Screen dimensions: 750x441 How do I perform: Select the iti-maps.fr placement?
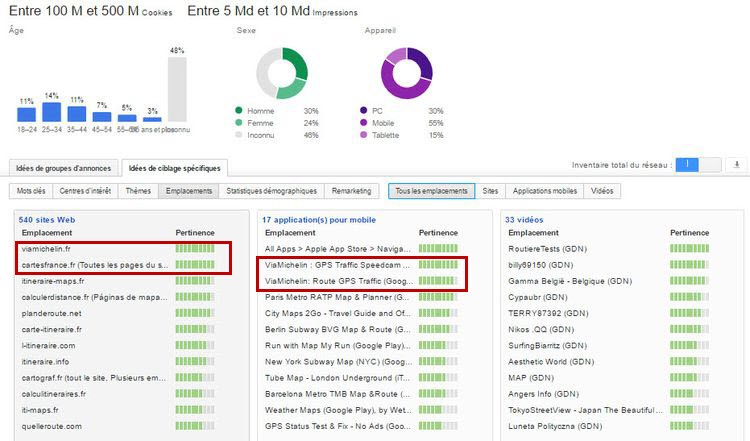tap(40, 410)
